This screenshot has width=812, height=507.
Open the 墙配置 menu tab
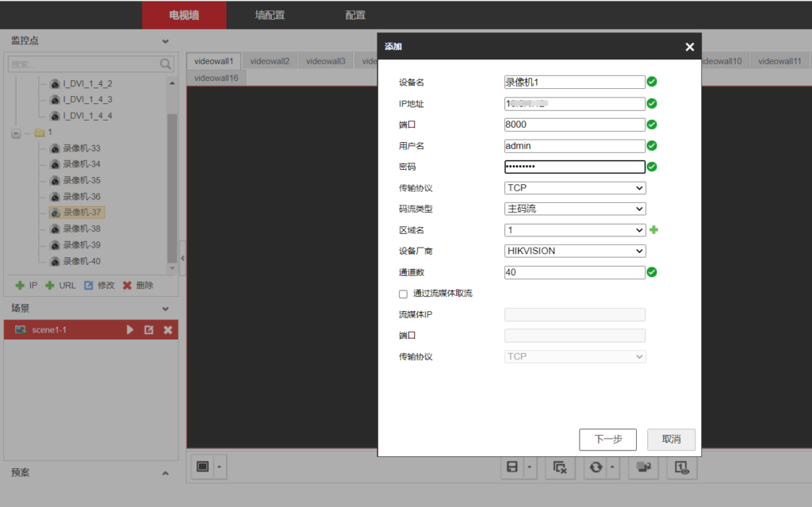tap(270, 15)
